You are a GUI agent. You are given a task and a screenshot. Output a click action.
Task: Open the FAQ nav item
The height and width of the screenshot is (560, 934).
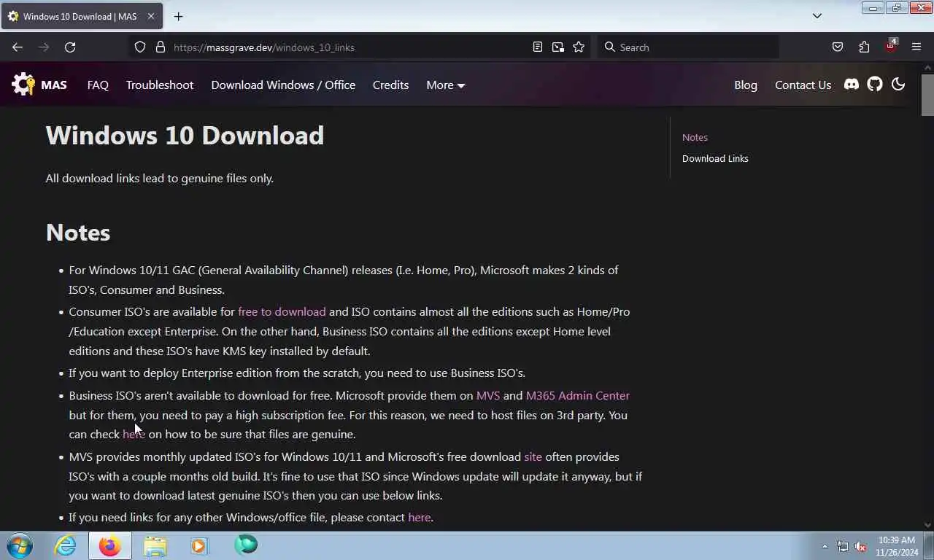[98, 85]
